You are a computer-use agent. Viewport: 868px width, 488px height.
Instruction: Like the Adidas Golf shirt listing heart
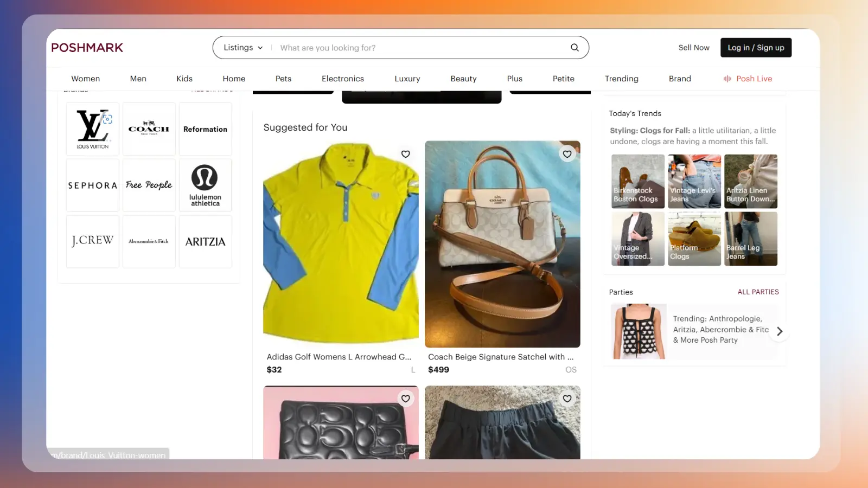pos(405,154)
